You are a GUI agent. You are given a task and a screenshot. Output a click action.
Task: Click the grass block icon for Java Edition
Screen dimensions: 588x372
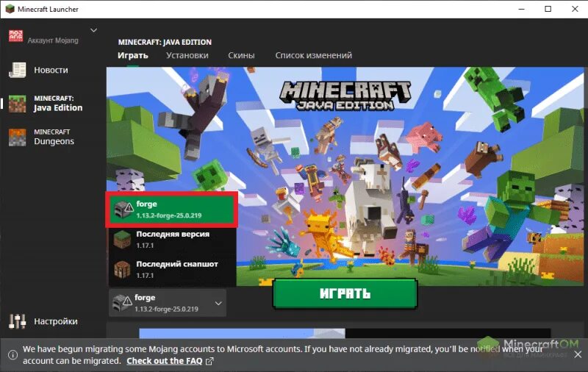[x=17, y=104]
